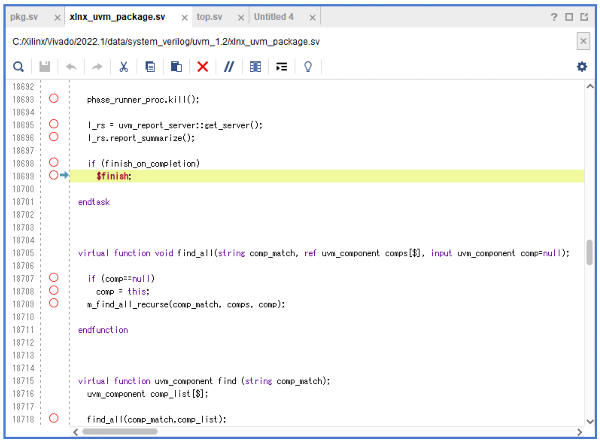This screenshot has width=600, height=442.
Task: Toggle breakpoint on line 18696
Action: click(54, 137)
